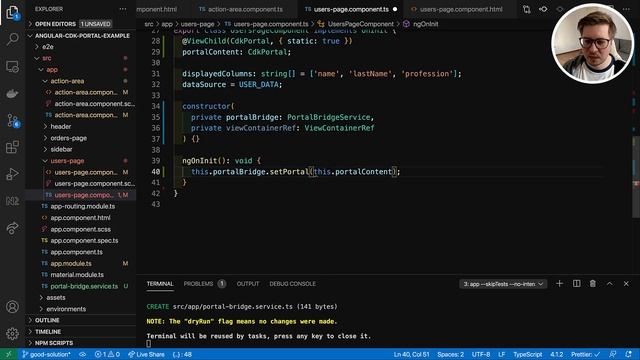Open the Explorer view in activity bar
The width and height of the screenshot is (640, 360).
pyautogui.click(x=12, y=12)
